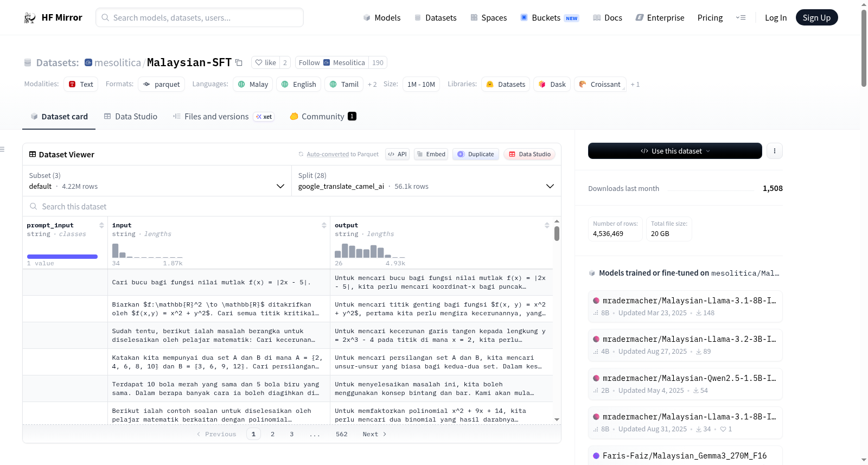The height and width of the screenshot is (465, 868).
Task: Open the more navigation menu icon
Action: coord(741,17)
